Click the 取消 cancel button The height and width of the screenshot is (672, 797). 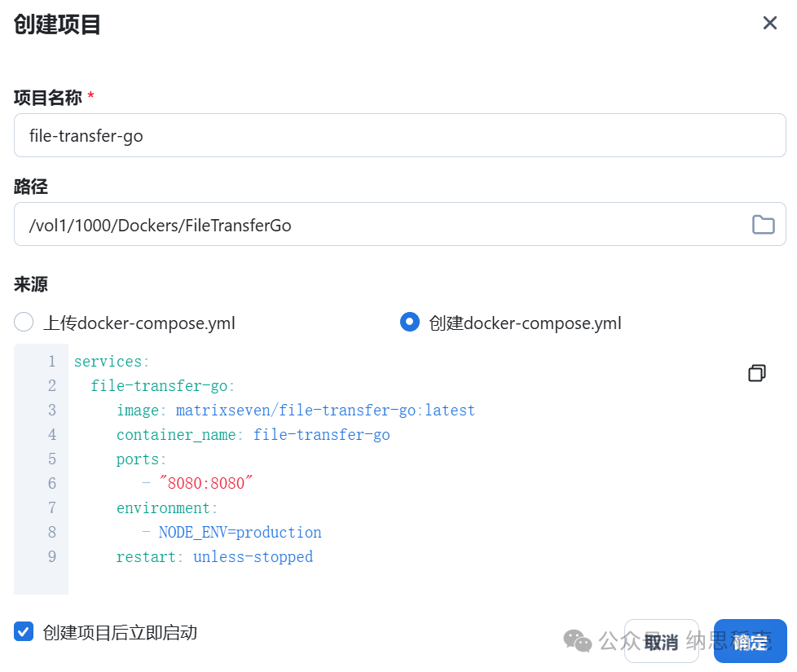pos(661,642)
